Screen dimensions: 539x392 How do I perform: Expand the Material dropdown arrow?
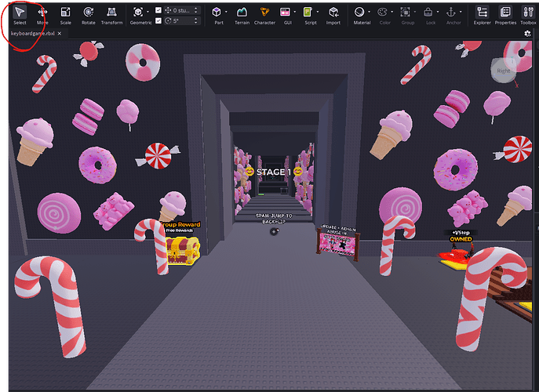tap(369, 12)
